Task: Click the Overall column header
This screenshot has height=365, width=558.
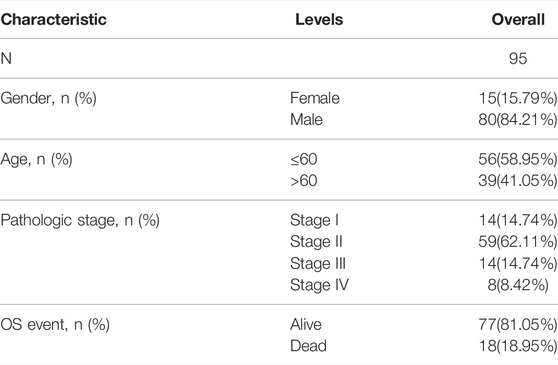Action: (x=518, y=20)
